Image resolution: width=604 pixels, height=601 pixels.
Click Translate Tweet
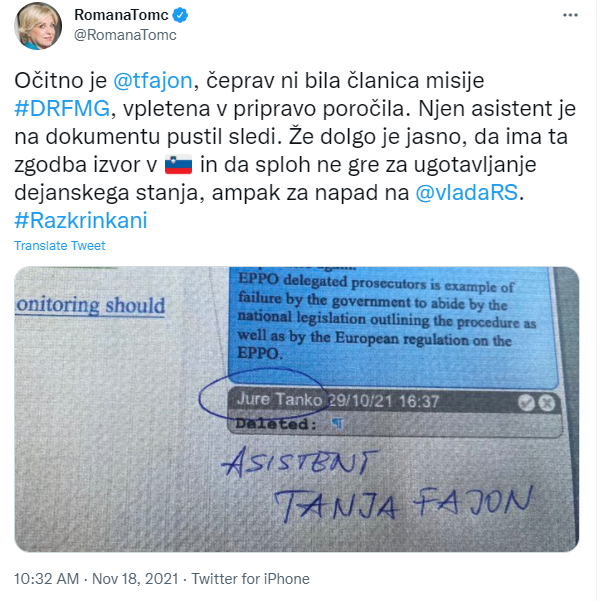point(59,245)
